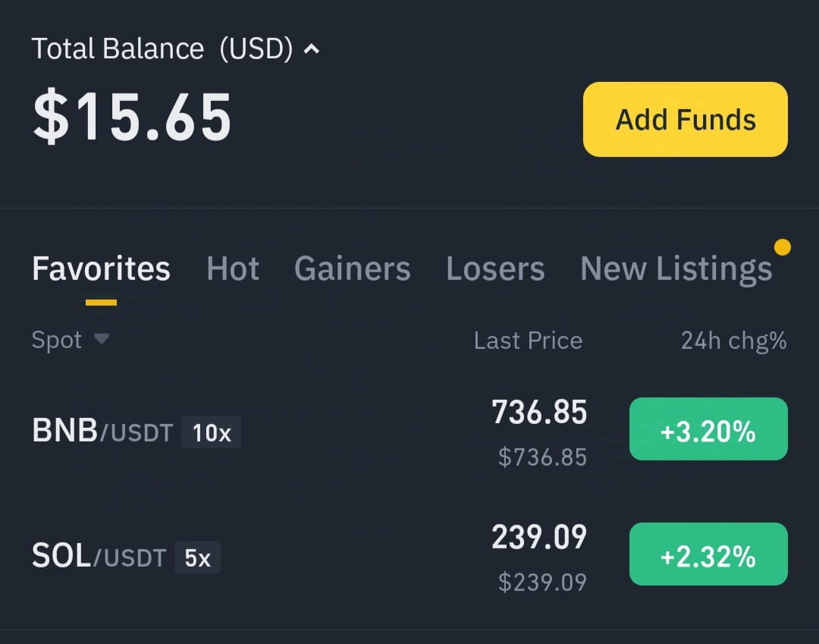Toggle the +3.20% change display for BNB

point(708,429)
